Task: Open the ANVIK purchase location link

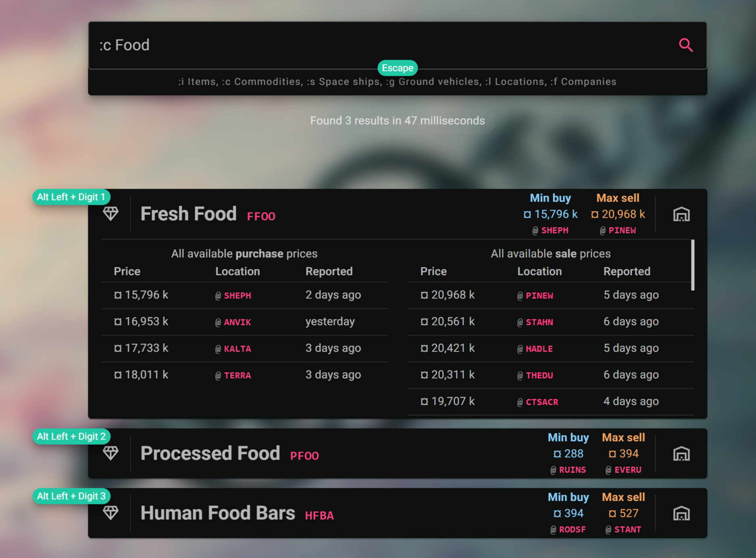Action: pos(237,322)
